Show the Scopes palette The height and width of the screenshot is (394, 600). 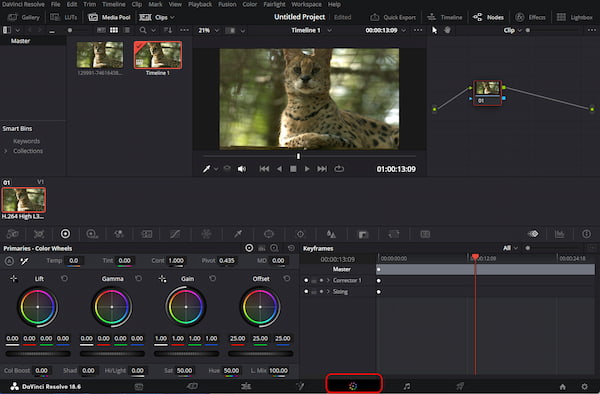[x=559, y=234]
